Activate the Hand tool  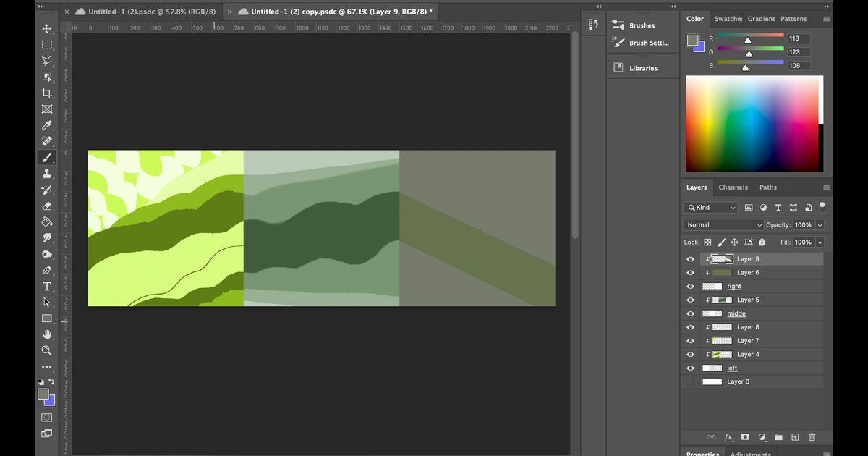(47, 334)
